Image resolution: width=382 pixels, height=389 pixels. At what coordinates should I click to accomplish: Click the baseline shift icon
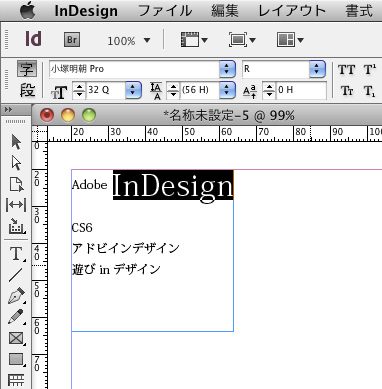[250, 91]
